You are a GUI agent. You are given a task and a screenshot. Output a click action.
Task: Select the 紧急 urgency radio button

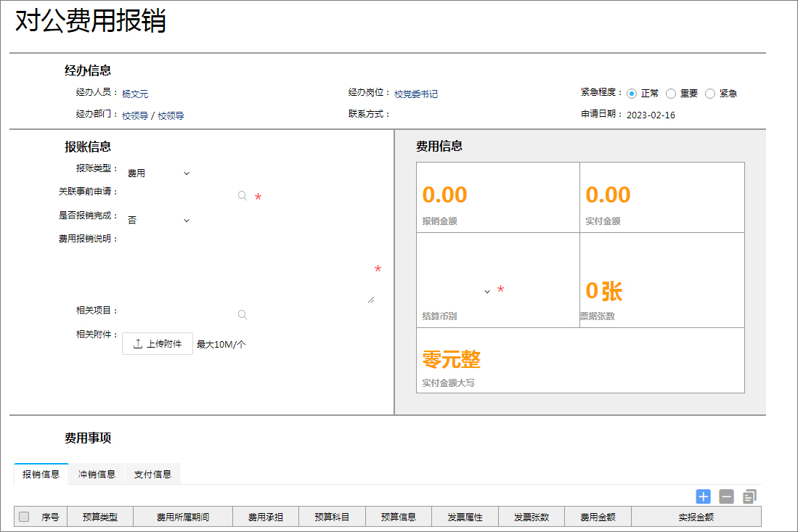(x=710, y=94)
